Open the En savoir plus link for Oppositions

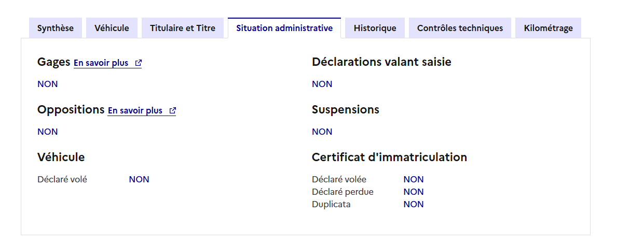(x=135, y=111)
